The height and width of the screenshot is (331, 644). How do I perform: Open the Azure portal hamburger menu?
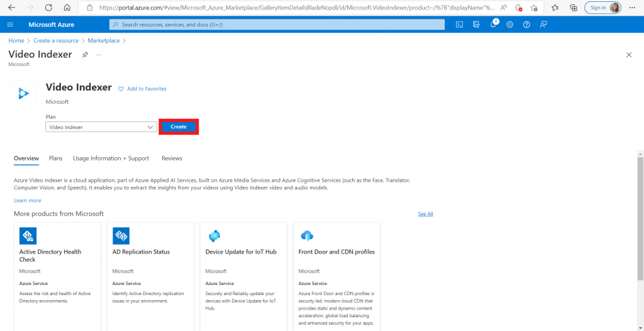tap(10, 25)
